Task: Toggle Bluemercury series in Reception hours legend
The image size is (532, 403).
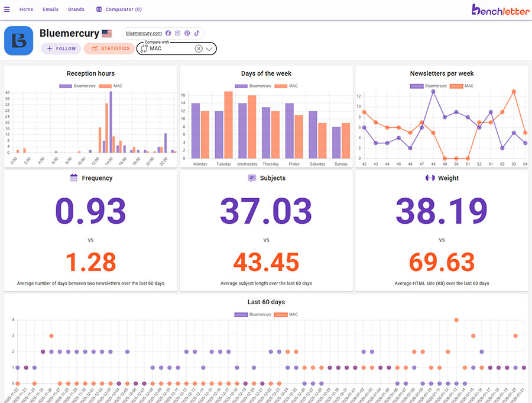Action: (76, 86)
